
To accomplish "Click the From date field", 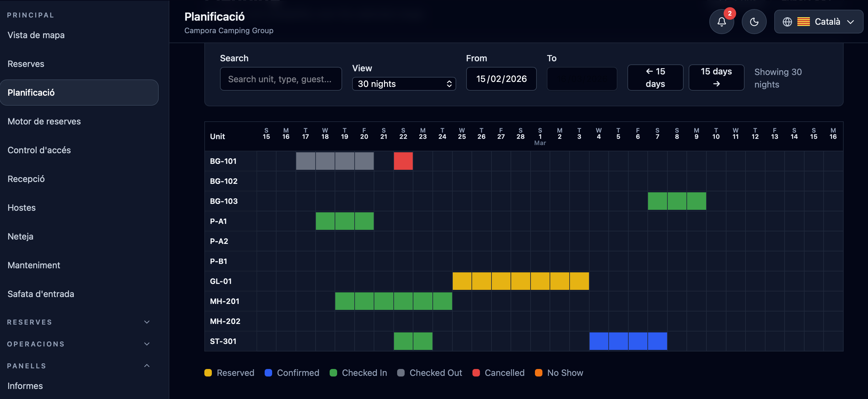I will click(x=501, y=79).
